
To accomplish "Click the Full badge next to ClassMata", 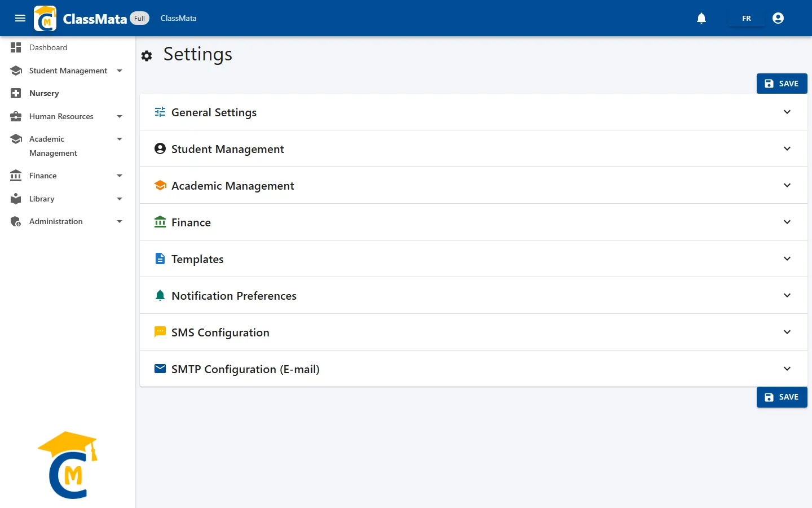I will (139, 18).
